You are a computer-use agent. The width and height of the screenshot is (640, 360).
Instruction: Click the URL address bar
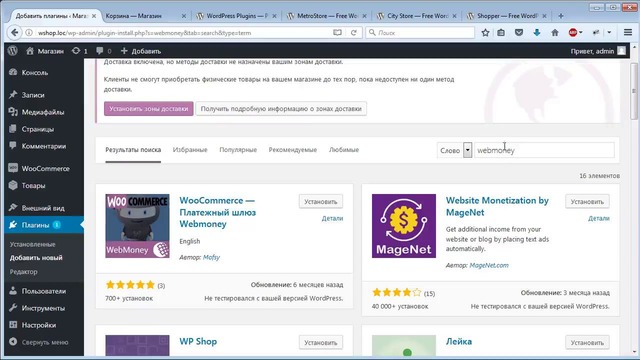tap(184, 33)
